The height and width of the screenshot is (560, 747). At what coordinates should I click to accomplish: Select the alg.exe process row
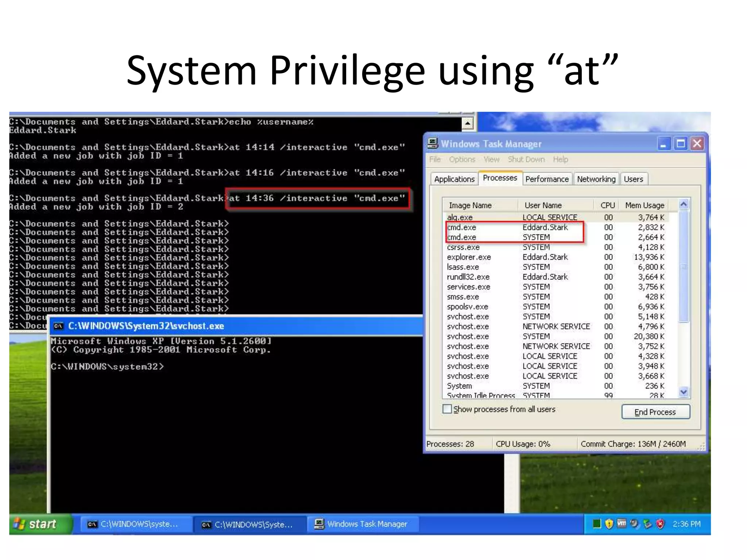pos(557,217)
